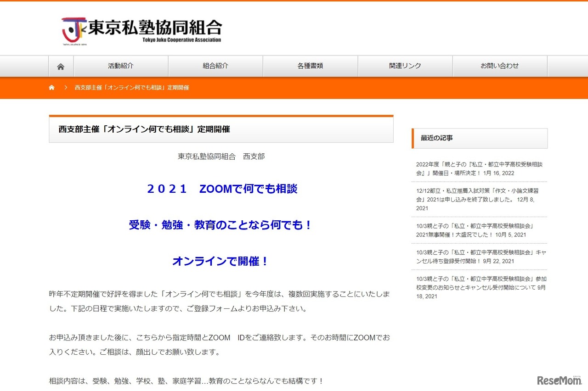This screenshot has height=391, width=588.
Task: Open the 組合紹介 navigation menu
Action: coord(215,66)
